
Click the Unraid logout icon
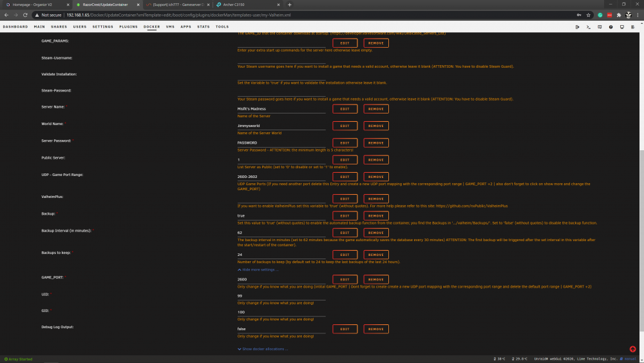[x=577, y=26]
